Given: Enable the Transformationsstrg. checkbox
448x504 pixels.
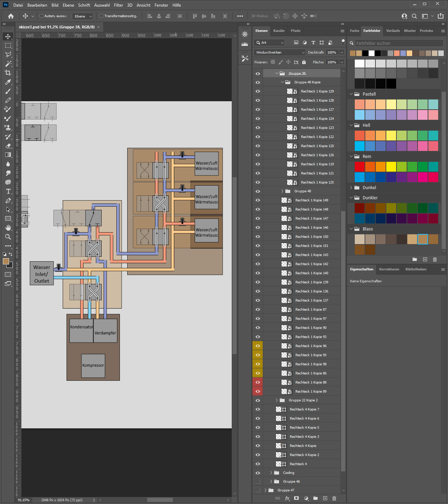Looking at the screenshot, I should pos(101,16).
